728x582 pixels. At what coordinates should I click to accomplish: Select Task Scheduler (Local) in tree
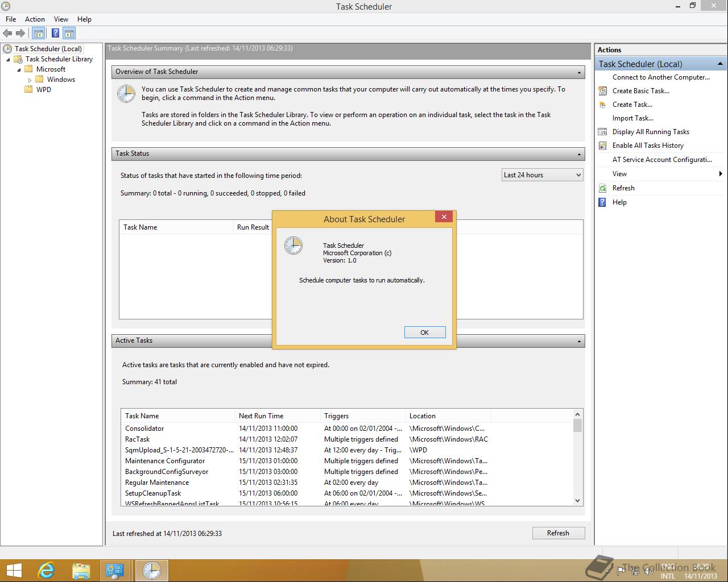tap(48, 49)
